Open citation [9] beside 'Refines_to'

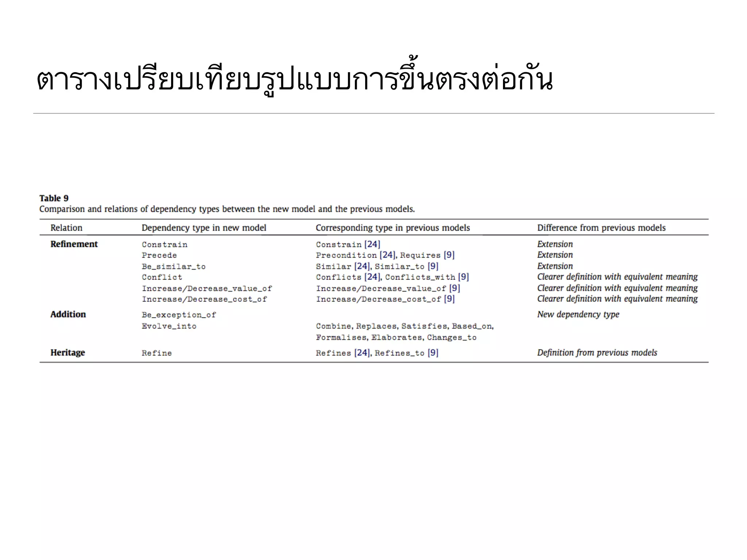tap(433, 353)
